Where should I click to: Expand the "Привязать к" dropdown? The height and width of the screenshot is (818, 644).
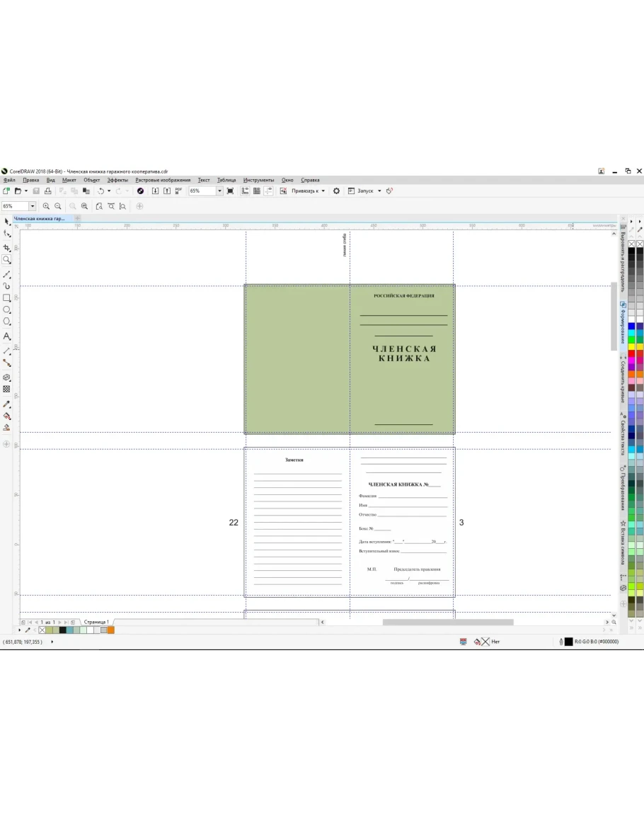pyautogui.click(x=323, y=191)
